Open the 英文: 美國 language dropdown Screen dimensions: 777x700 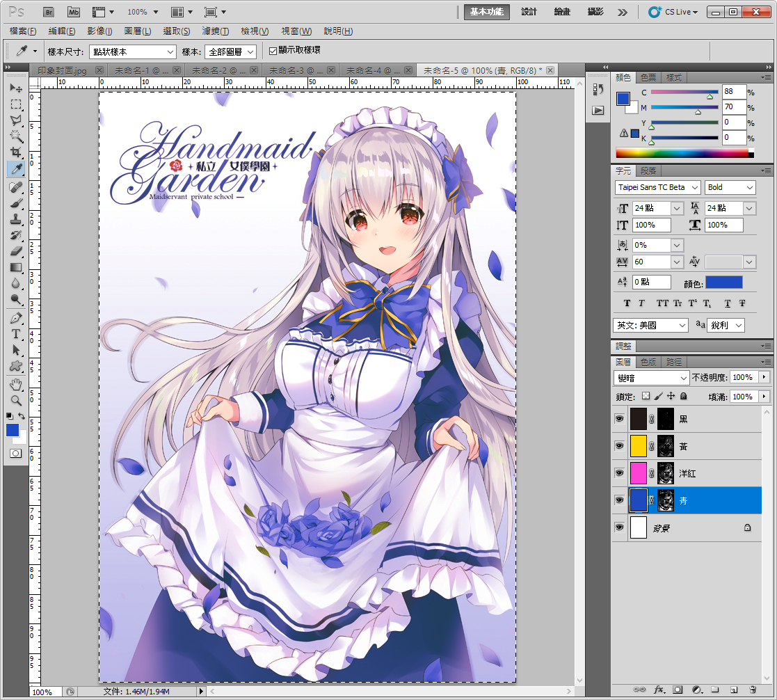pos(650,325)
